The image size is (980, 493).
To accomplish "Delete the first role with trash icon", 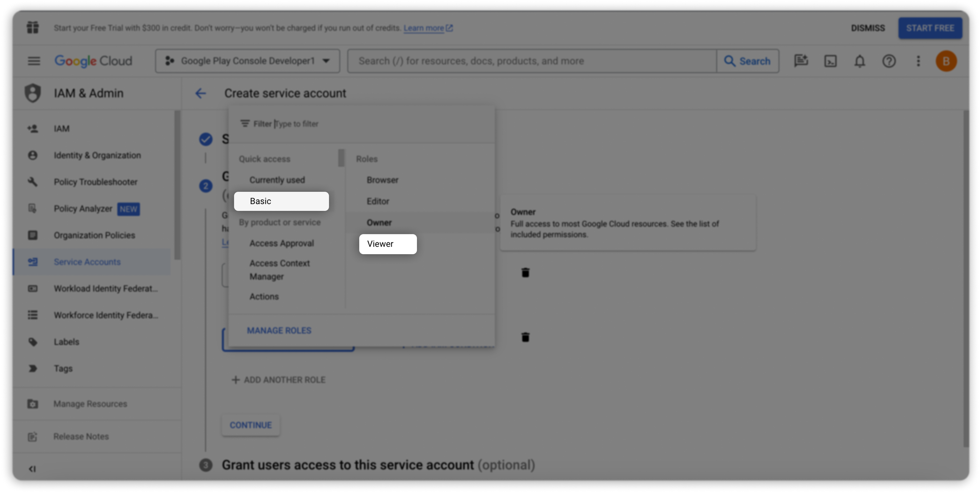I will coord(525,273).
